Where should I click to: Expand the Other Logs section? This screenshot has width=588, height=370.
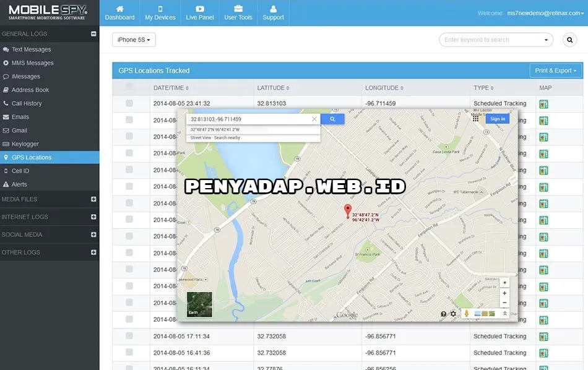click(93, 252)
